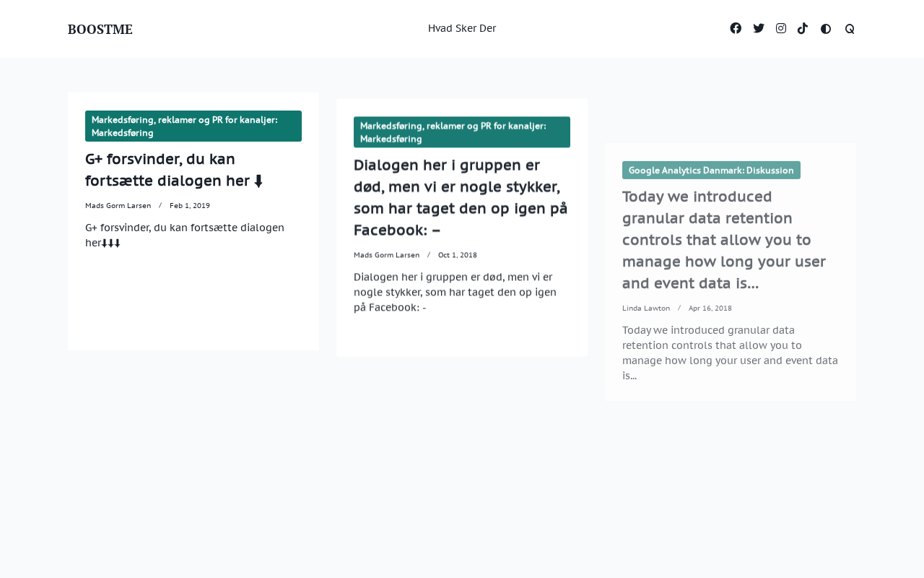Open the Twitter social icon

759,28
